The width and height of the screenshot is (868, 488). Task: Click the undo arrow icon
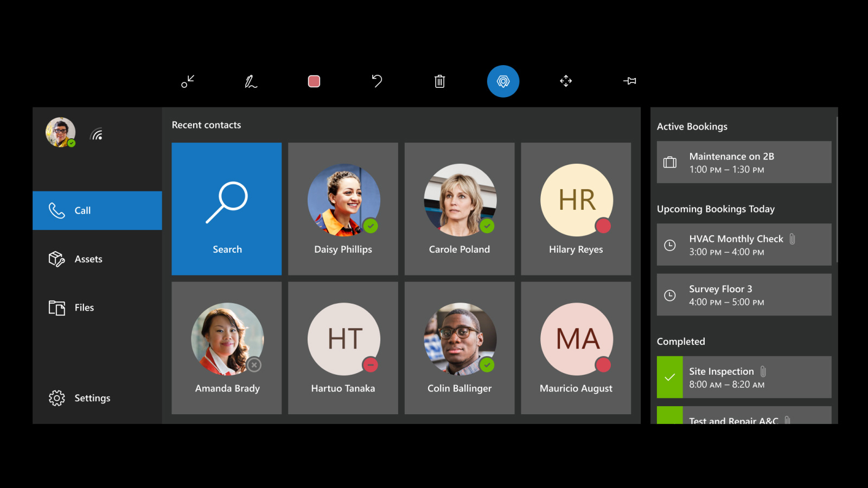pos(377,81)
